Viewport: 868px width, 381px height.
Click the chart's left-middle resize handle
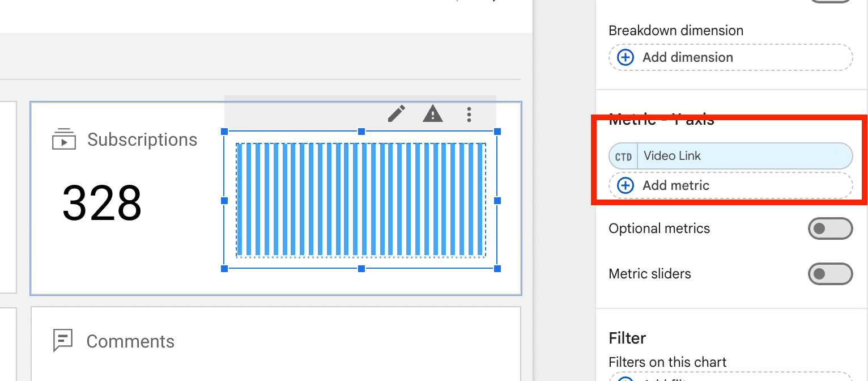[x=224, y=200]
